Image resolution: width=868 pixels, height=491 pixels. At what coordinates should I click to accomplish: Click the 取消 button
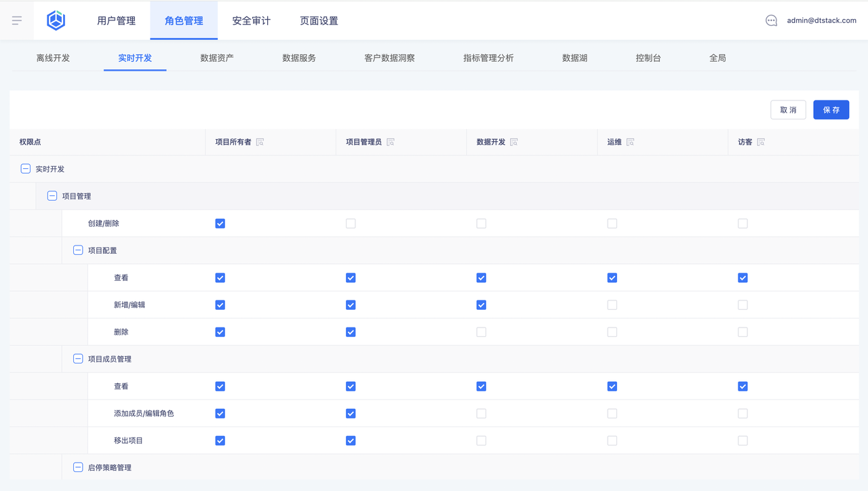pyautogui.click(x=788, y=110)
